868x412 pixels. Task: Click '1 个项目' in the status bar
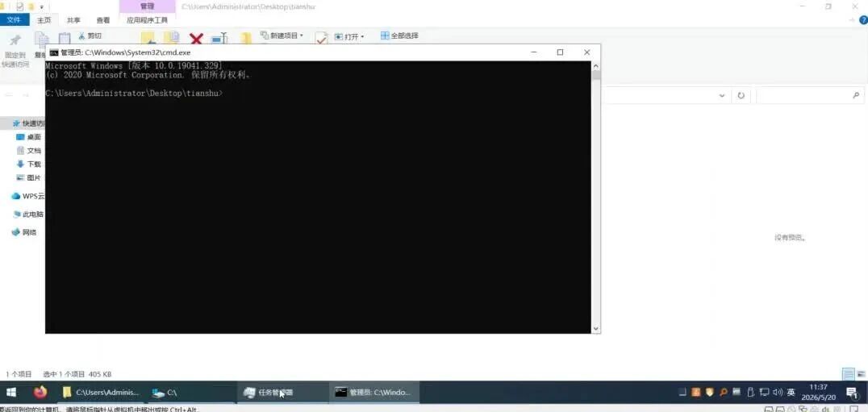click(19, 374)
